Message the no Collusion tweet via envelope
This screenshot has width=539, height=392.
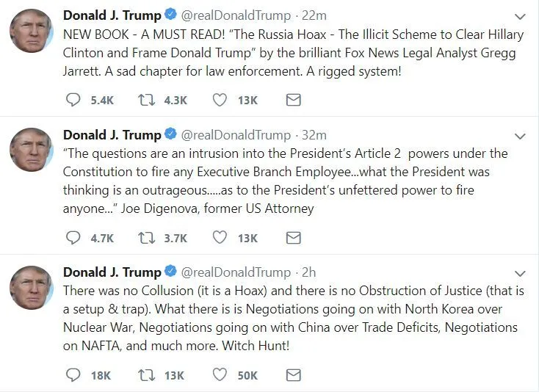click(293, 374)
